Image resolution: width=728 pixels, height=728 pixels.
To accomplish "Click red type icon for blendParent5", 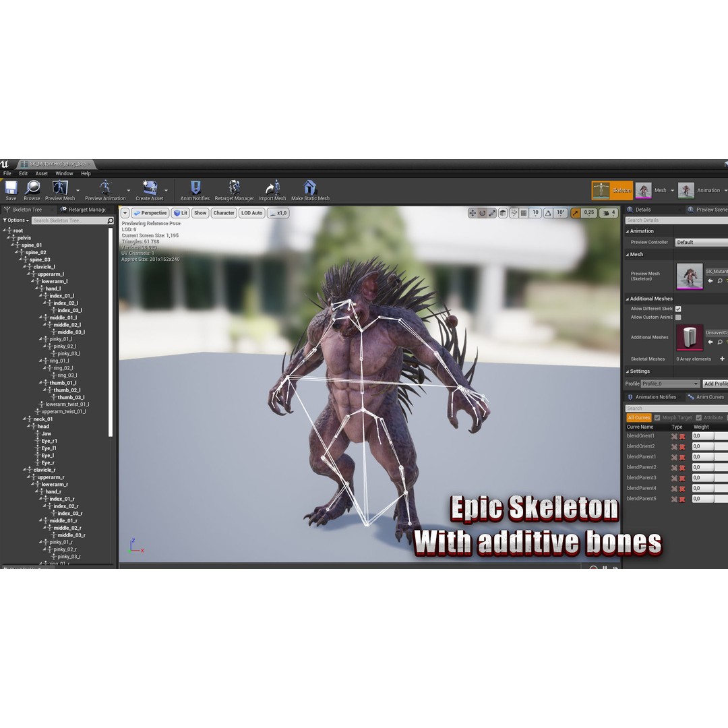I will coord(682,499).
